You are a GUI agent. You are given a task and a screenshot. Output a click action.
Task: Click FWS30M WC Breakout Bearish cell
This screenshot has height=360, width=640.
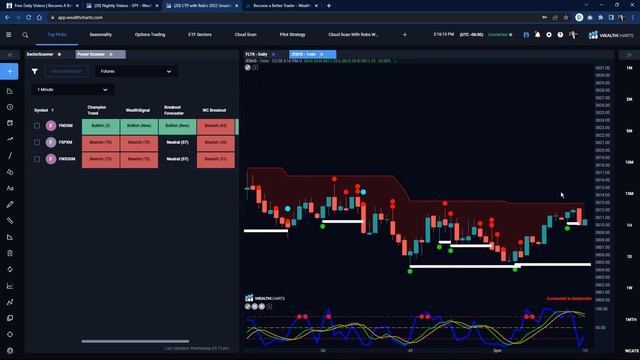pyautogui.click(x=216, y=160)
